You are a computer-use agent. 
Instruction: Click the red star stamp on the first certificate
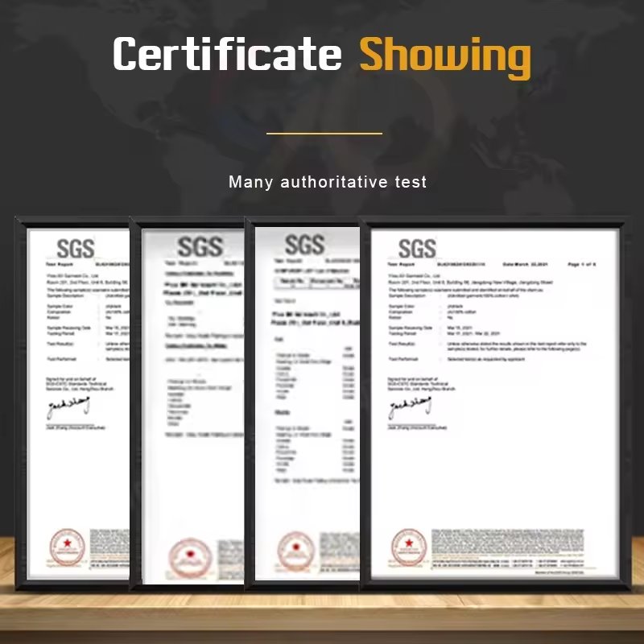click(x=68, y=547)
